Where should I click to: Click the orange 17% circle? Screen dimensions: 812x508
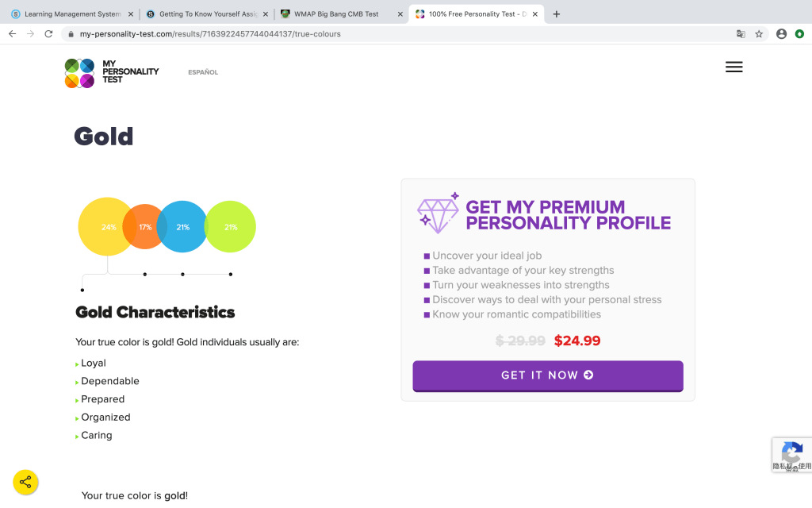coord(143,227)
